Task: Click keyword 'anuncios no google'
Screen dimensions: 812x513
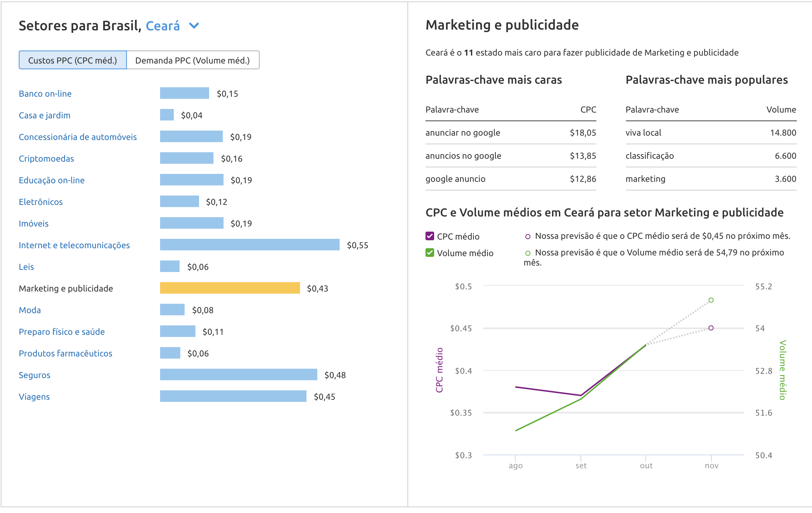Action: (x=463, y=156)
